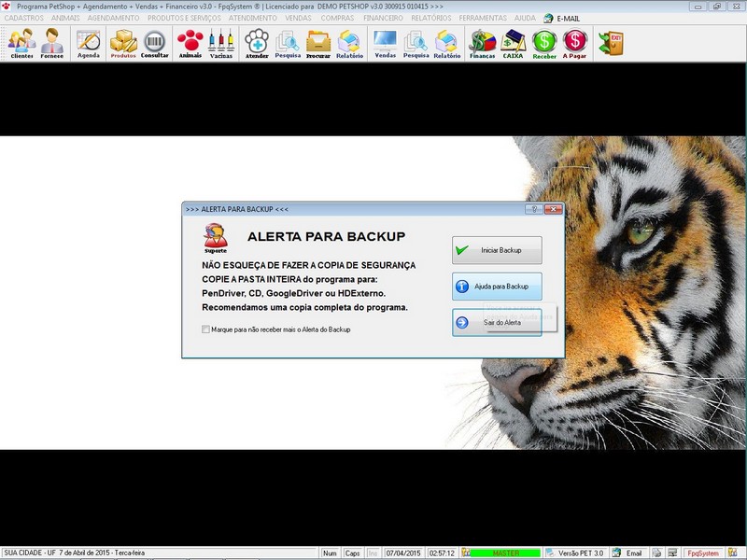747x560 pixels.
Task: Click the green MASTER status bar indicator
Action: (x=505, y=553)
